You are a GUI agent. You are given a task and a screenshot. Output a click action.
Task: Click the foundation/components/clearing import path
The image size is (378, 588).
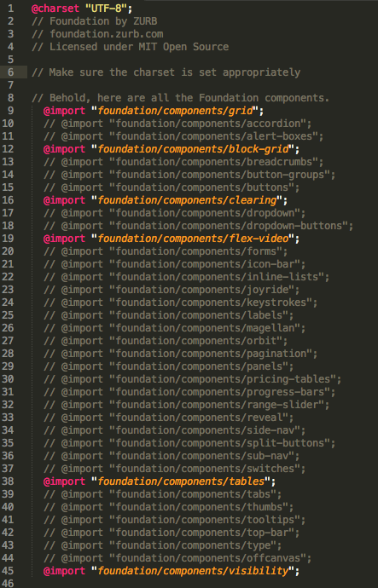(x=188, y=200)
